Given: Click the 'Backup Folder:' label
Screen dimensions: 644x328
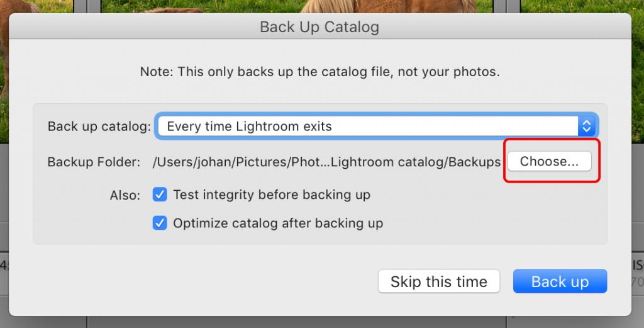Looking at the screenshot, I should tap(94, 162).
